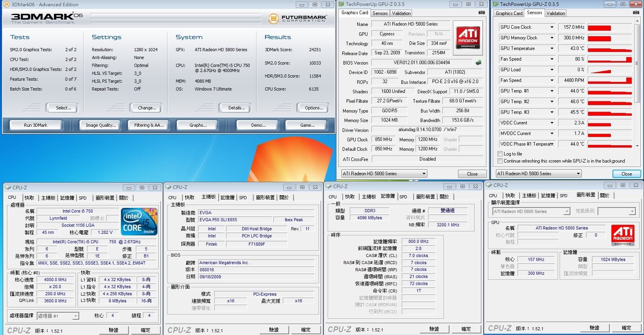
Task: Expand the GPU Temperature sensor dropdown
Action: pos(552,48)
